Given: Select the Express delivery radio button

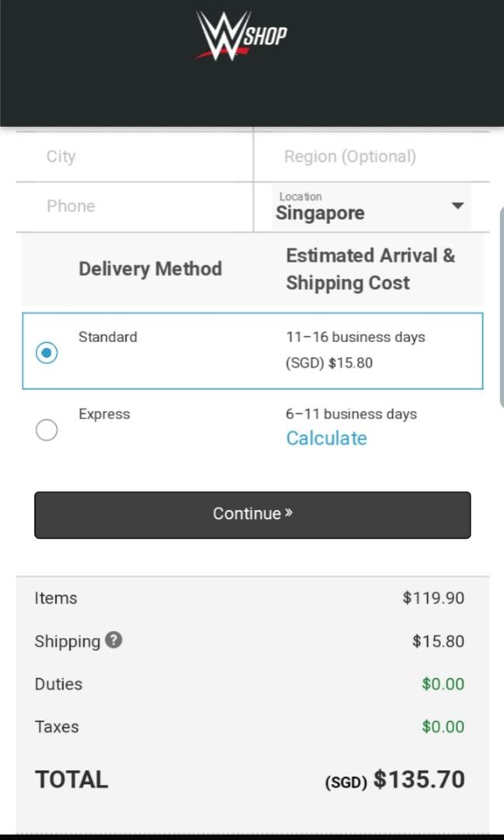Looking at the screenshot, I should click(x=47, y=429).
